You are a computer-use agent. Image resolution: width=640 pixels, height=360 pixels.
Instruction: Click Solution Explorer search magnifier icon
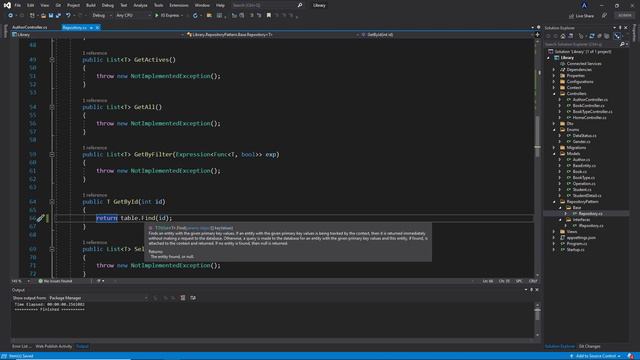tap(622, 44)
